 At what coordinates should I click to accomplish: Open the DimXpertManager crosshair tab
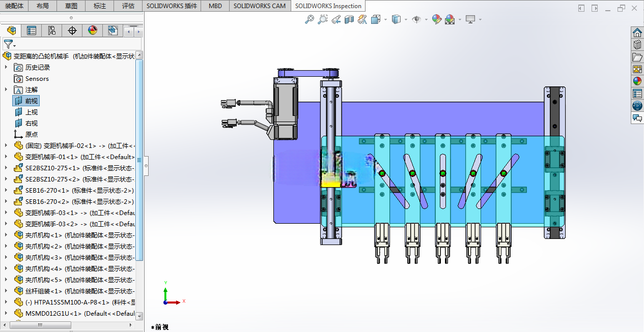click(x=72, y=31)
